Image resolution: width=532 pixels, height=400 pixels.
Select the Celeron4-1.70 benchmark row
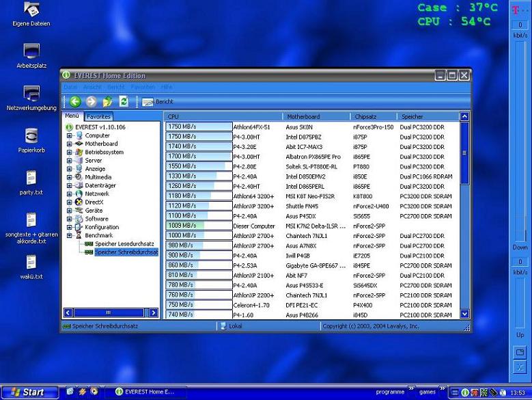[x=312, y=305]
